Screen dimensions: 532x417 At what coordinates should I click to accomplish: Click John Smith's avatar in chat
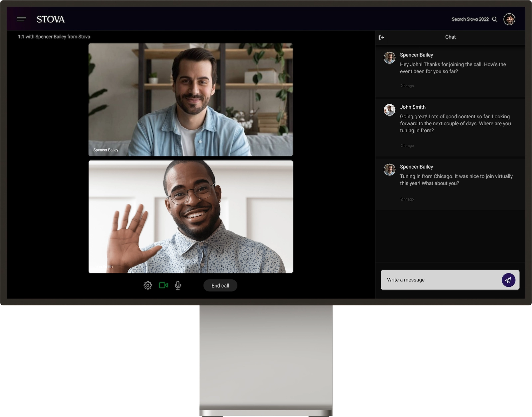click(x=390, y=110)
